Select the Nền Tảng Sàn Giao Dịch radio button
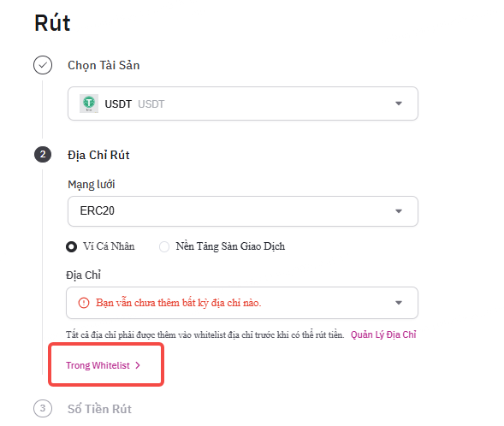This screenshot has height=426, width=504. tap(164, 246)
